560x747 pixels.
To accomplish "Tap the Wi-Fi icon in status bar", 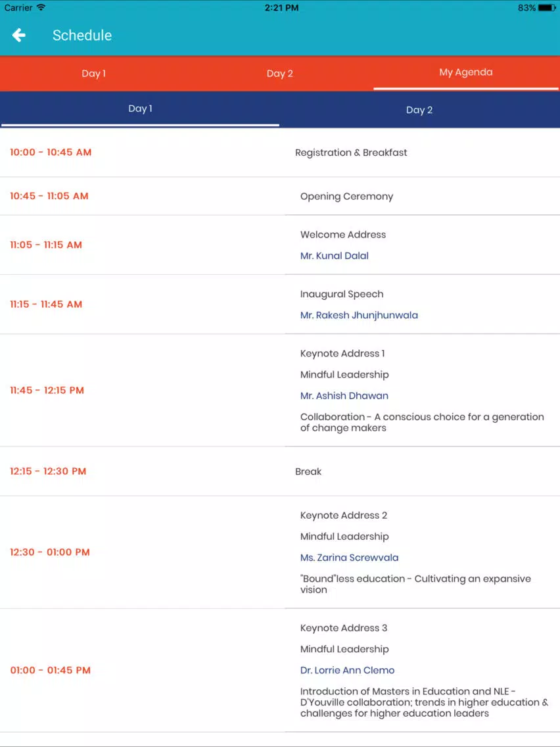I will (41, 8).
